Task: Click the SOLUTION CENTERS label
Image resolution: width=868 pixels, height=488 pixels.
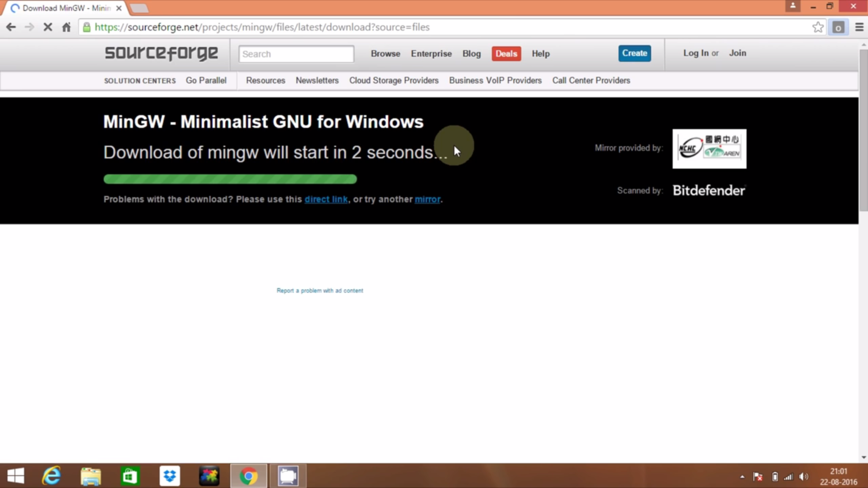Action: [140, 81]
